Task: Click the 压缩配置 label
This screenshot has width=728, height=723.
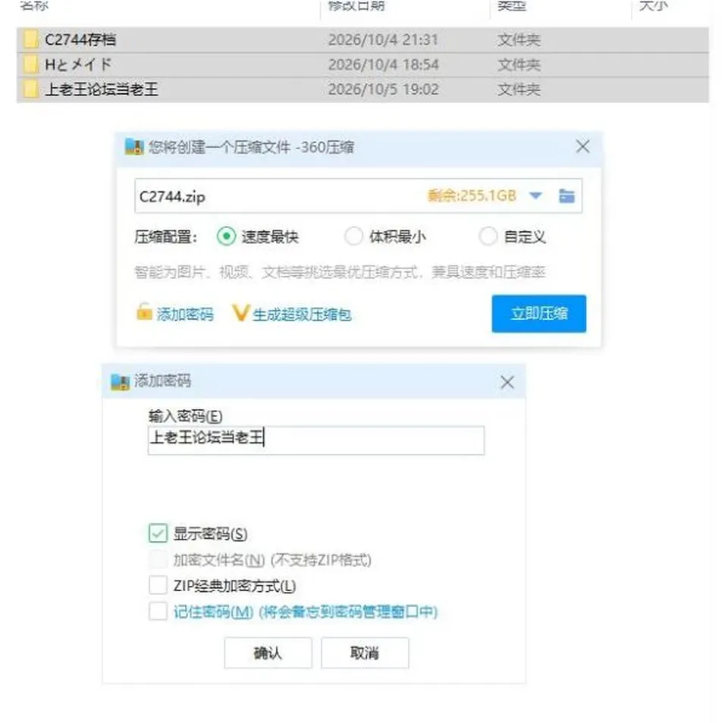Action: pyautogui.click(x=166, y=237)
